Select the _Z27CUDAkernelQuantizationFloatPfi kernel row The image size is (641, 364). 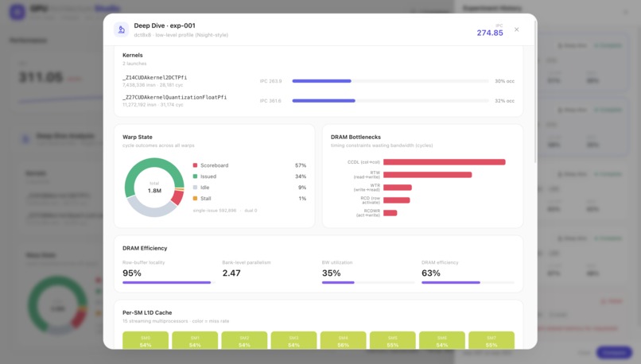click(318, 100)
